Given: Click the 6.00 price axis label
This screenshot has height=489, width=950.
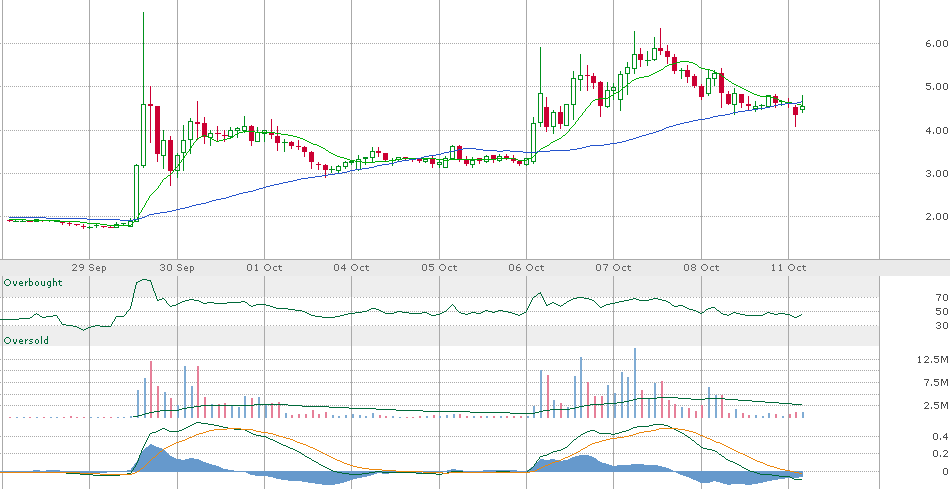Looking at the screenshot, I should click(x=937, y=44).
